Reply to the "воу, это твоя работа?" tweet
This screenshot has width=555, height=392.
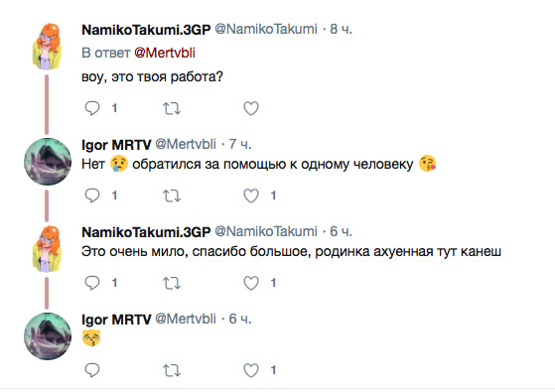click(92, 108)
